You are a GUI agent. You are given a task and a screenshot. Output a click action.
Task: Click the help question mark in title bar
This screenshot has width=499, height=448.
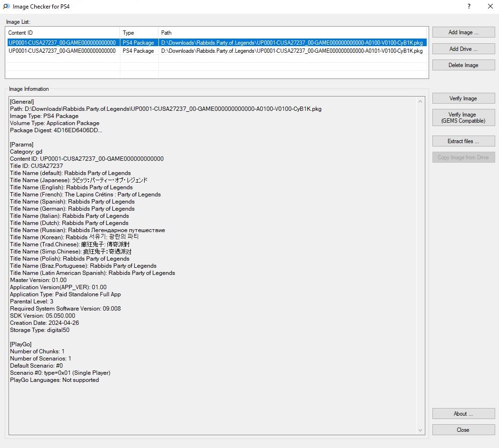(x=469, y=6)
